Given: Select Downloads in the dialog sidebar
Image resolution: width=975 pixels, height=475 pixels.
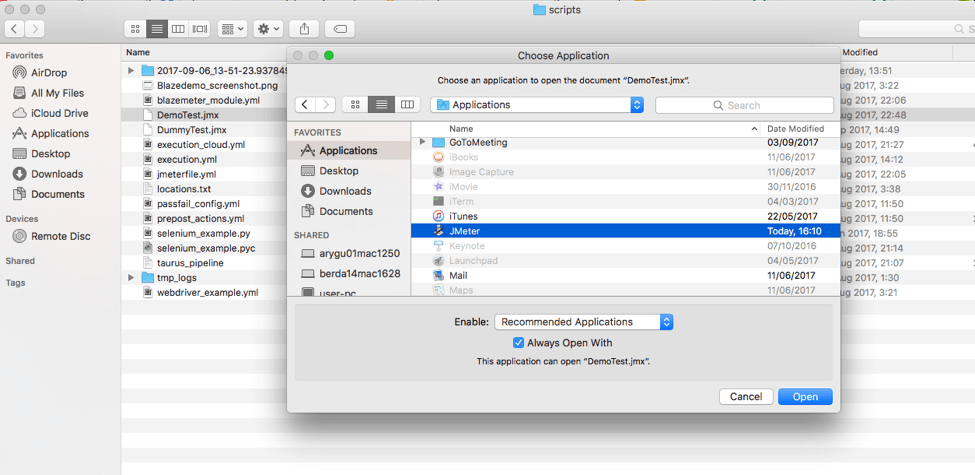Looking at the screenshot, I should (x=345, y=191).
